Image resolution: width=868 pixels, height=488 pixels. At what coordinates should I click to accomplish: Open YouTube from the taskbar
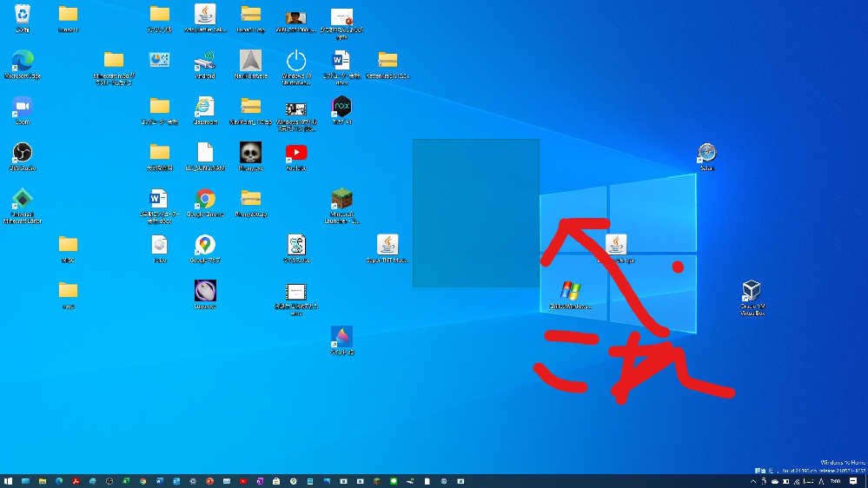(243, 481)
